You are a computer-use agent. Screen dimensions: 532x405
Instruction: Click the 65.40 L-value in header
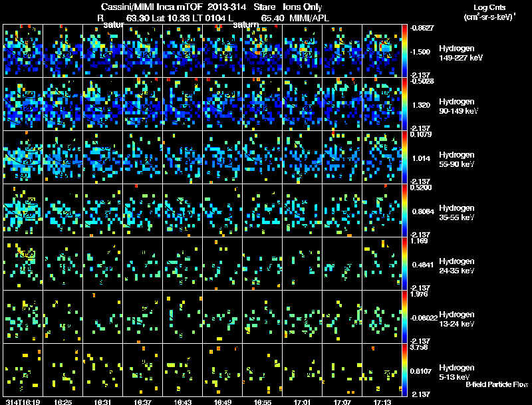tap(273, 18)
